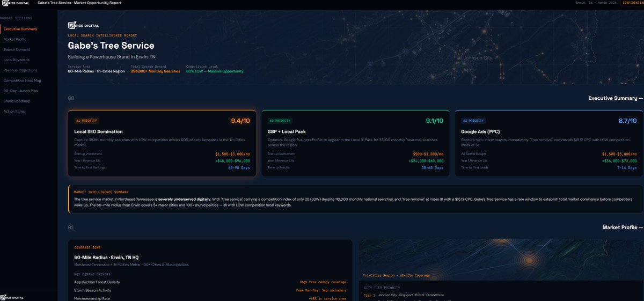Viewport: 644px width, 301px height.
Task: Jump to Revenue Projections in the sidebar
Action: coord(20,70)
